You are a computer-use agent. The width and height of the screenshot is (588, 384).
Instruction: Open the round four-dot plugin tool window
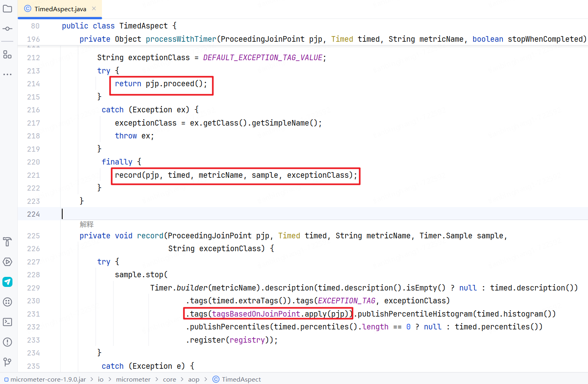pos(8,302)
